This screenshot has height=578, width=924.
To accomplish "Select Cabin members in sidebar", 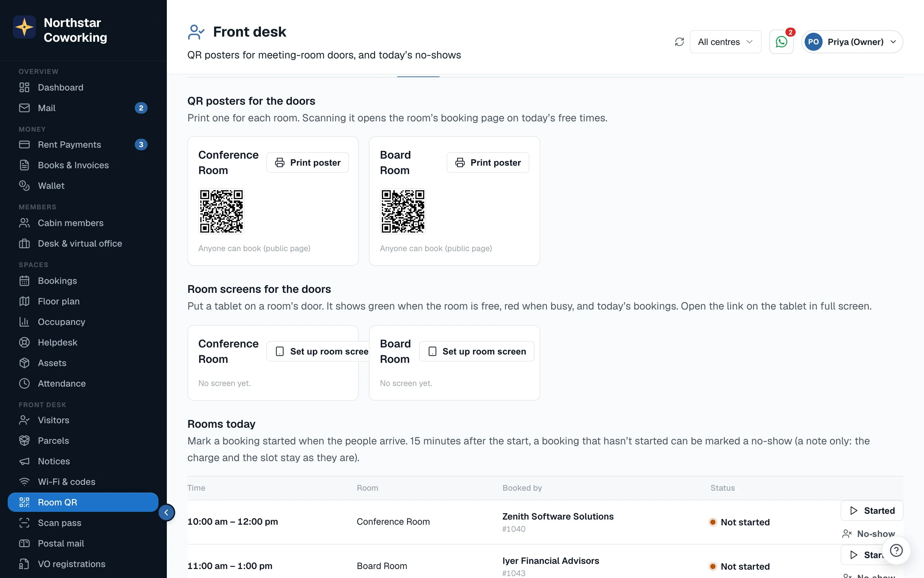I will pos(83,223).
